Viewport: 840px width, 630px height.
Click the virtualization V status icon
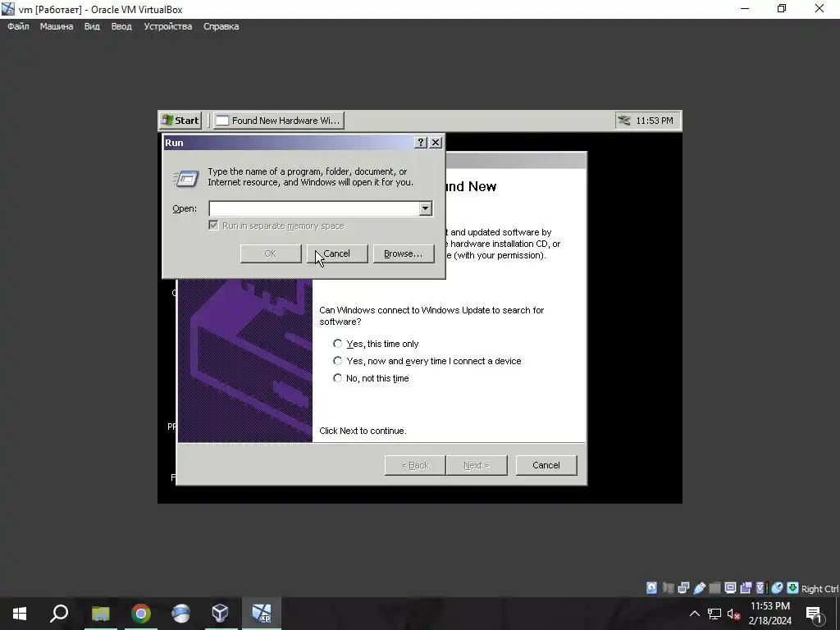click(762, 588)
